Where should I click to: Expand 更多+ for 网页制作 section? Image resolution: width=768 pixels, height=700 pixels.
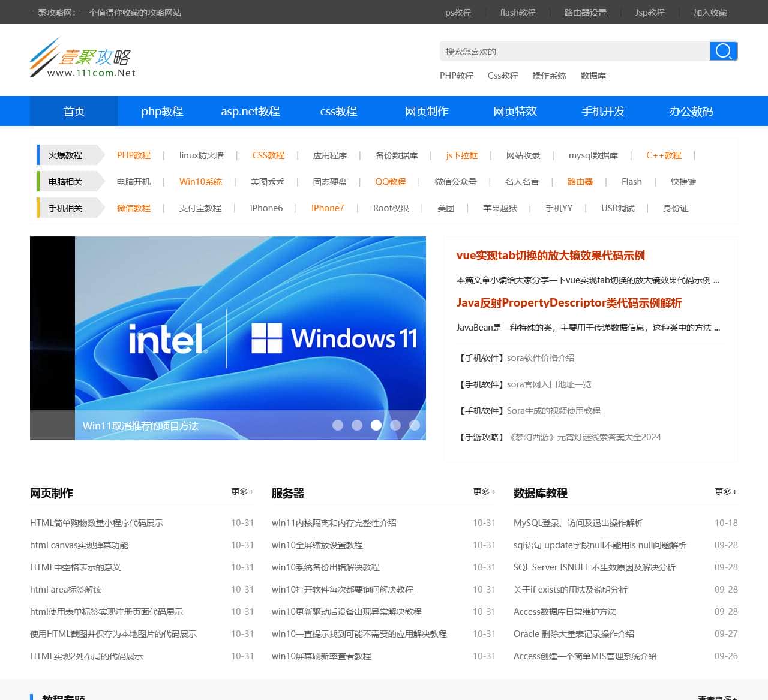coord(242,492)
